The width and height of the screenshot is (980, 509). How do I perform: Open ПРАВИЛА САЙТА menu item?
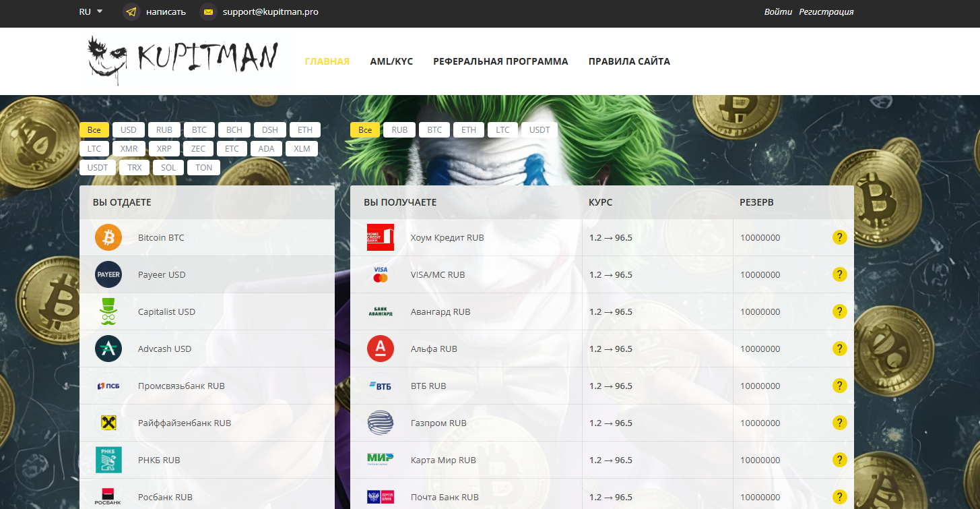click(629, 61)
